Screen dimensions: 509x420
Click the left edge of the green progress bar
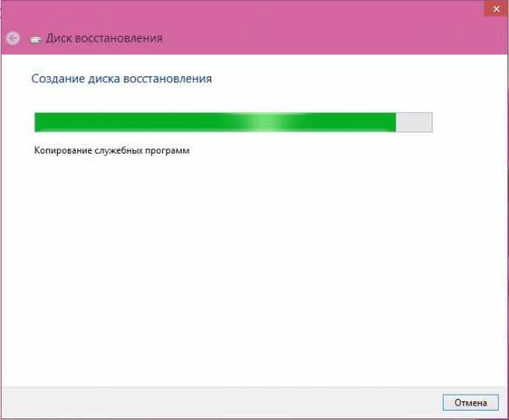36,122
